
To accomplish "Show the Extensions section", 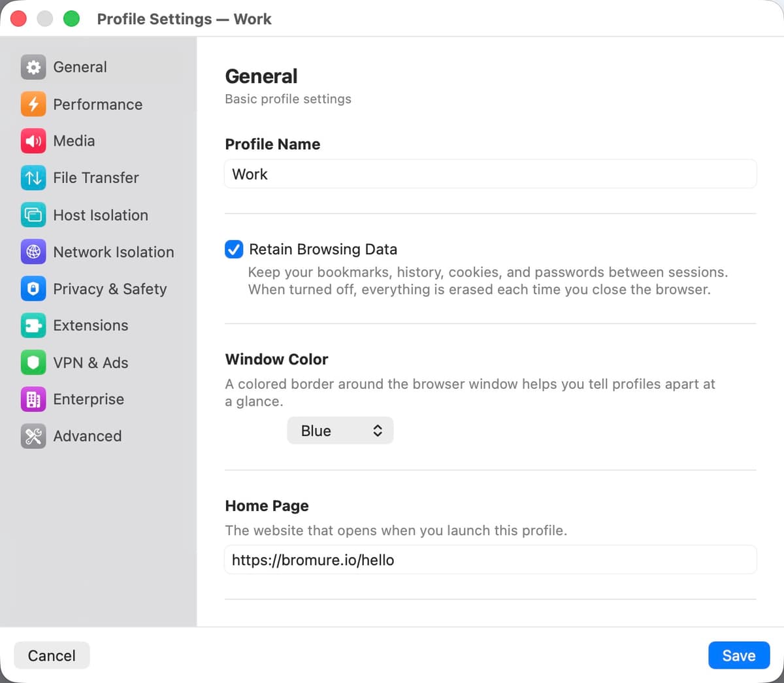I will click(x=98, y=325).
